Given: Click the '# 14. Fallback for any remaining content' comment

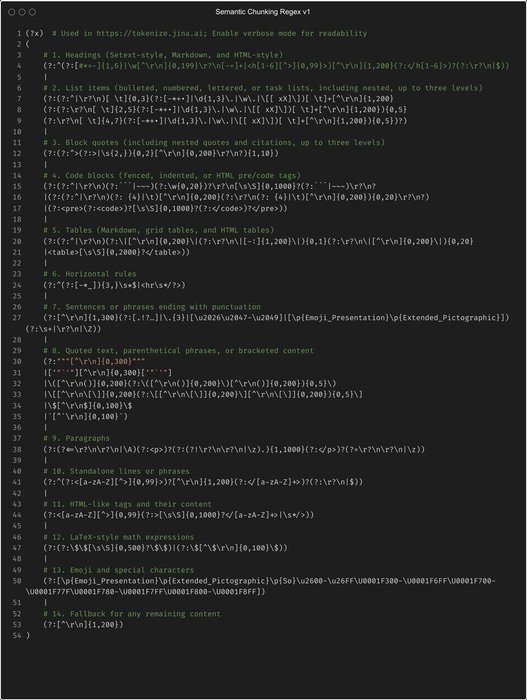Looking at the screenshot, I should click(132, 614).
